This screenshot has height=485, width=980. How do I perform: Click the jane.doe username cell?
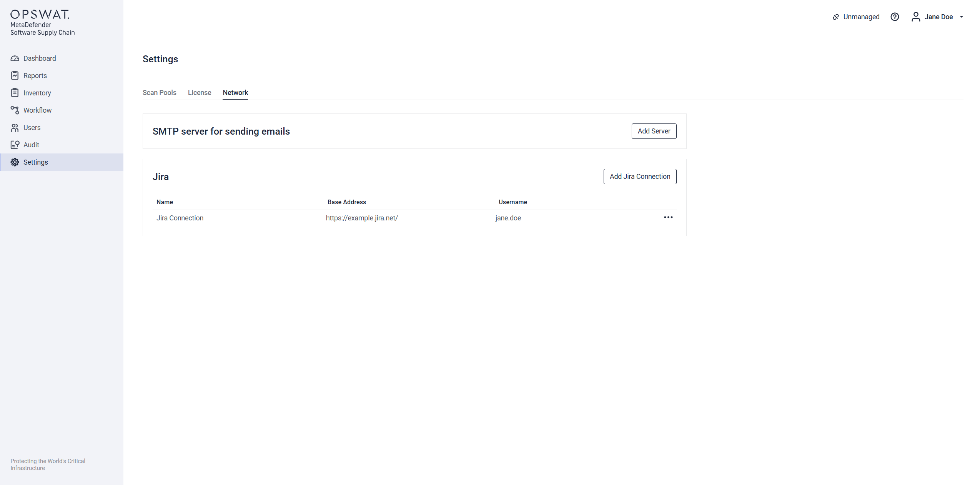508,218
